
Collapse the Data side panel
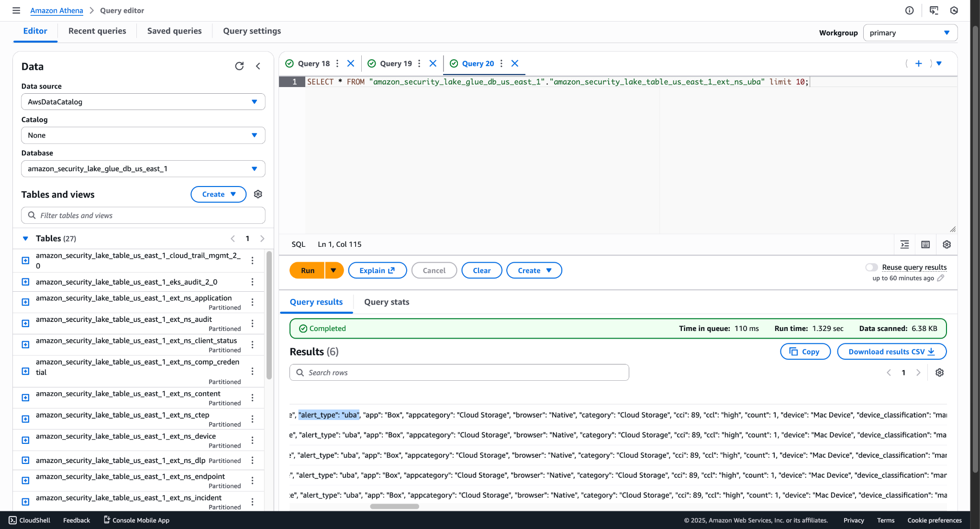pos(258,66)
